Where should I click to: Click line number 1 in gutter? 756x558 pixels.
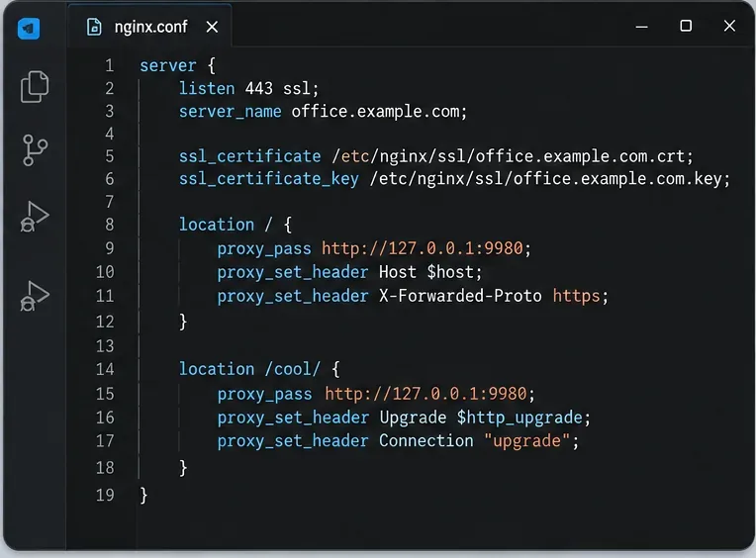(x=110, y=65)
